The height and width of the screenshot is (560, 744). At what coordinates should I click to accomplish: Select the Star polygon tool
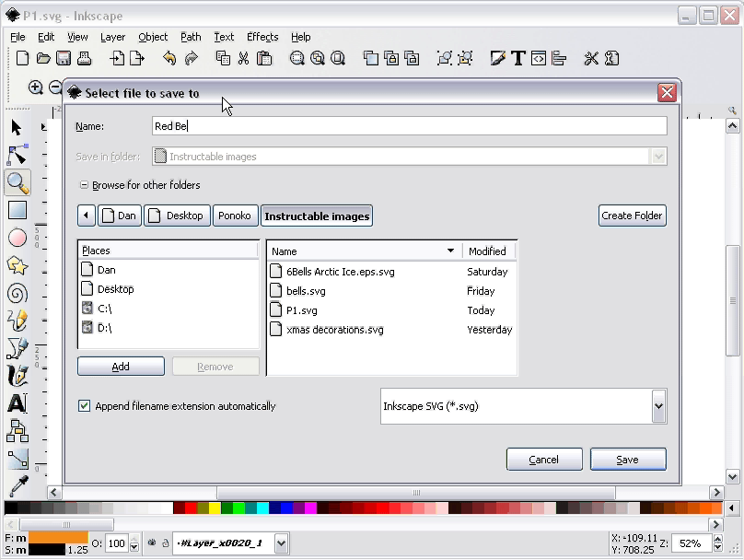point(17,266)
